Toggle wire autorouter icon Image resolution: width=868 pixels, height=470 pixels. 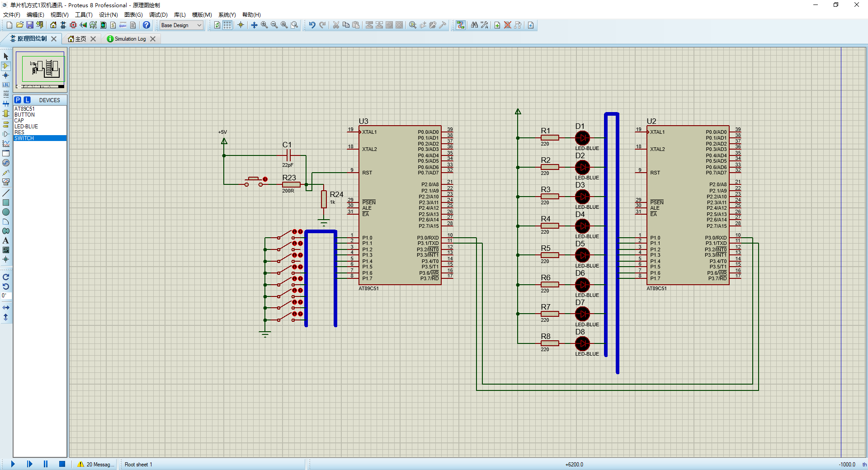(x=460, y=25)
